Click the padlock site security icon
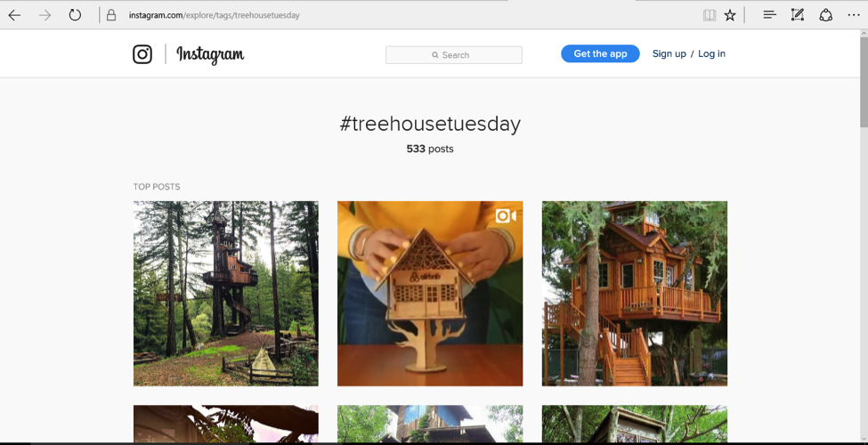 111,15
